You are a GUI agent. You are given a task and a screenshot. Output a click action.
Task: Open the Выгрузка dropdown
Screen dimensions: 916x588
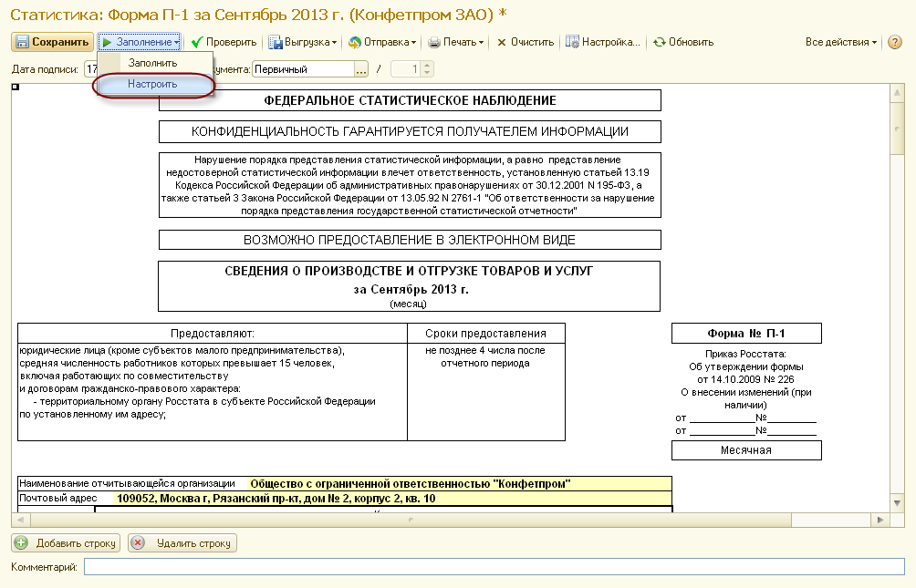point(303,42)
